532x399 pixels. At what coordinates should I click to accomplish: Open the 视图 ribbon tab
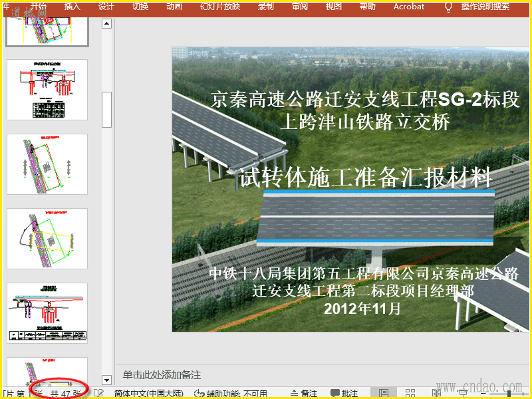click(334, 7)
